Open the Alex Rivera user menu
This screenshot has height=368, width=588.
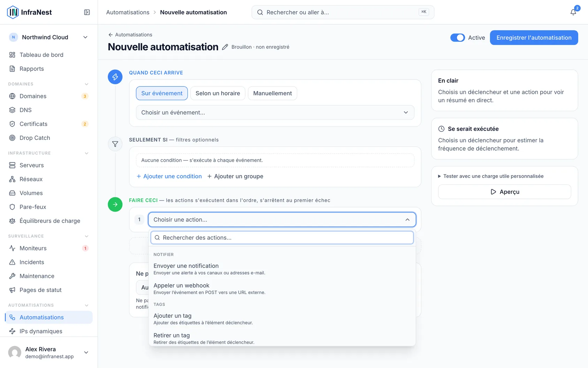(x=49, y=352)
